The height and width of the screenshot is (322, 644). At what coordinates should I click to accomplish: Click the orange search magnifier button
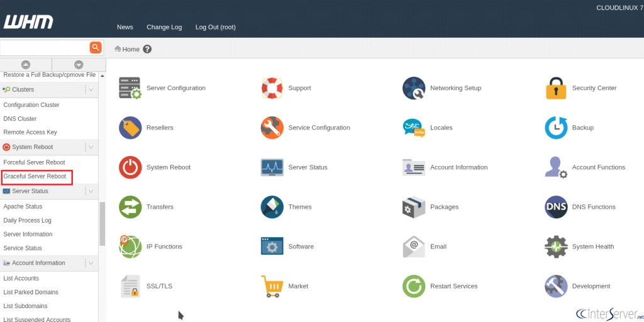point(96,48)
